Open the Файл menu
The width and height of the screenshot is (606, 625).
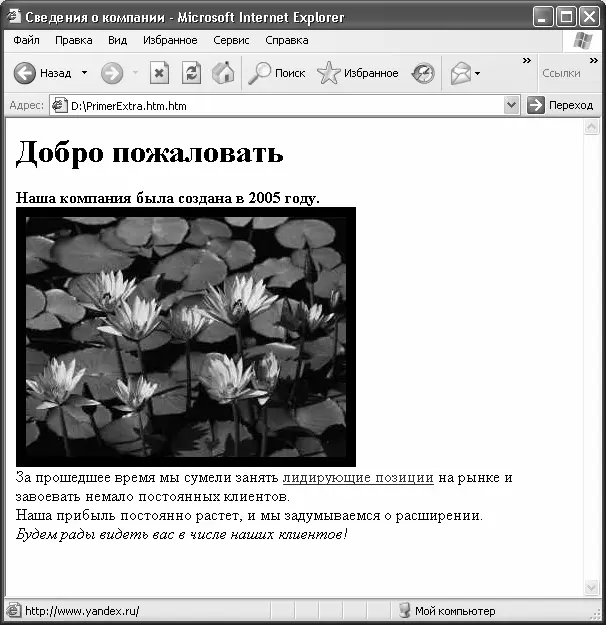[27, 40]
